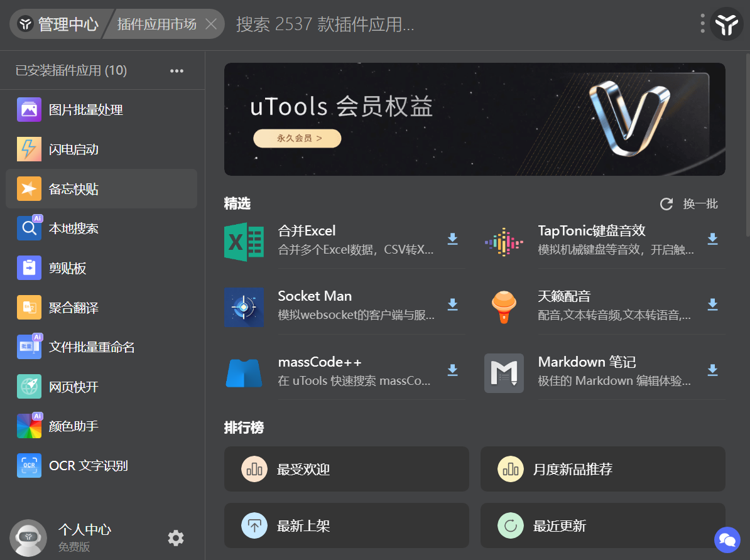The image size is (750, 560).
Task: Close the 插件应用市场 tab
Action: tap(211, 24)
